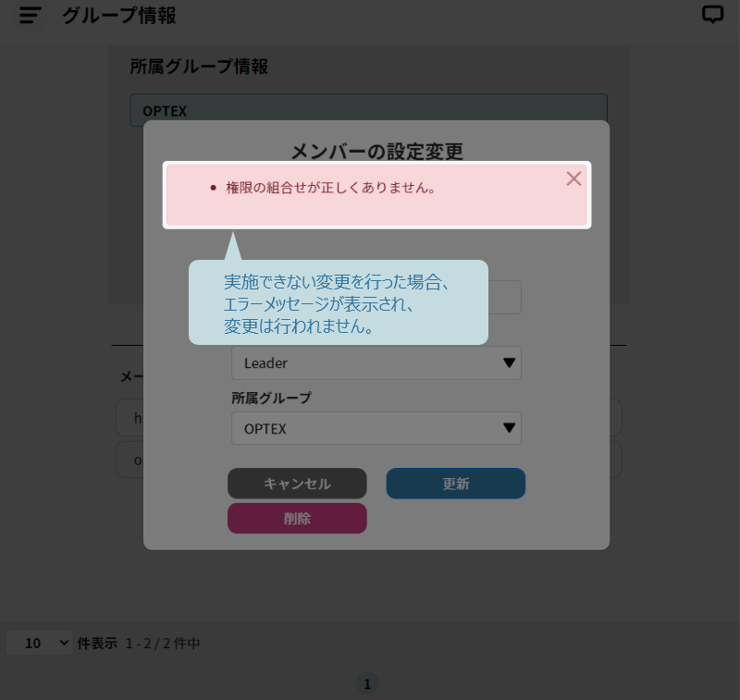The image size is (740, 700).
Task: Click the グループ情報 page title
Action: point(119,16)
